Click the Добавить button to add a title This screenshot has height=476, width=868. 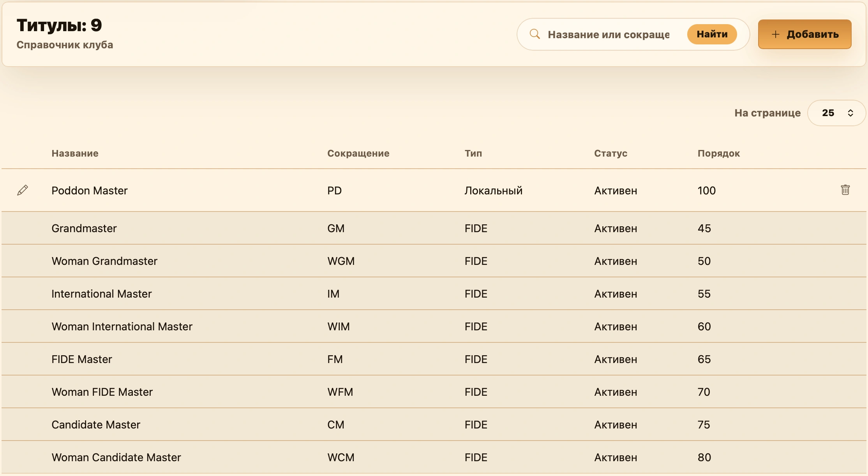coord(804,34)
